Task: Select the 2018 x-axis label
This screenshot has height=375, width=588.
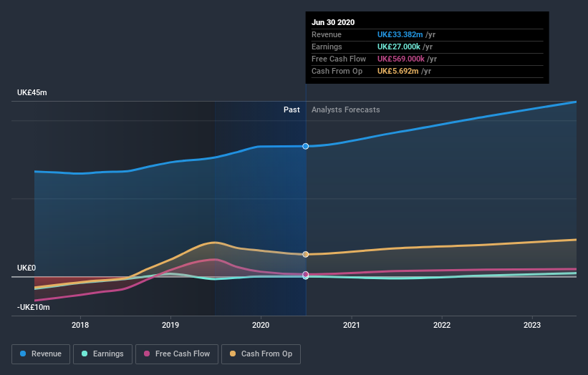Action: [80, 325]
